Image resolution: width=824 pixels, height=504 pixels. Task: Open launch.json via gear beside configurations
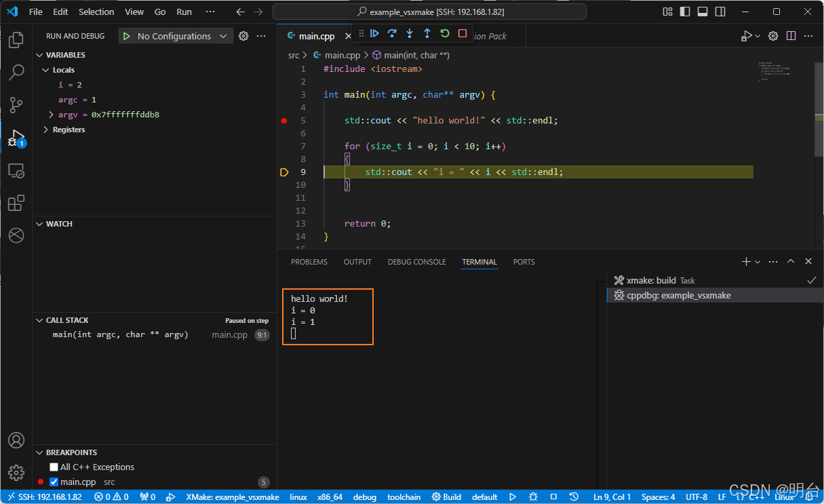click(243, 36)
